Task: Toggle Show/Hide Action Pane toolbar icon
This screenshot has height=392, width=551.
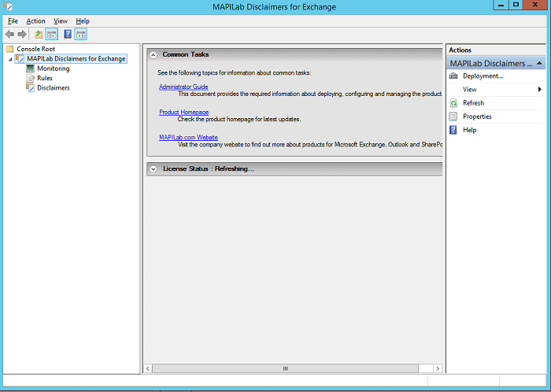Action: click(x=81, y=34)
